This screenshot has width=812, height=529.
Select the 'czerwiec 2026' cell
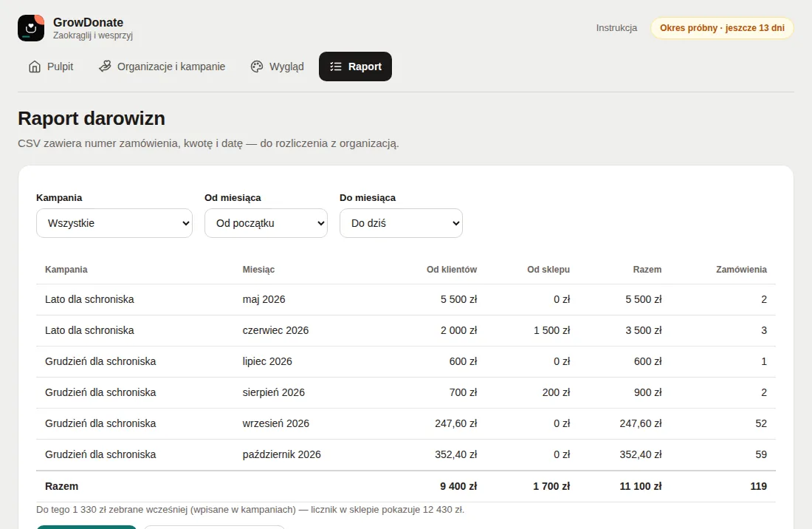click(x=275, y=330)
